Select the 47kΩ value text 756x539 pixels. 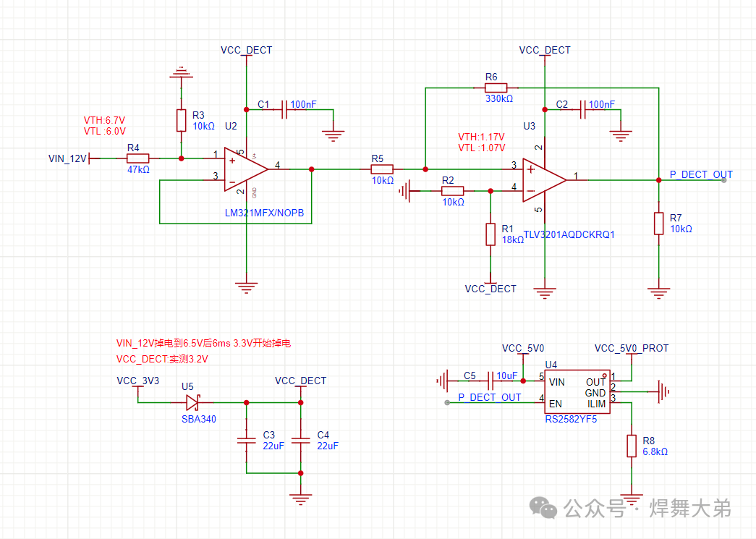click(x=138, y=169)
